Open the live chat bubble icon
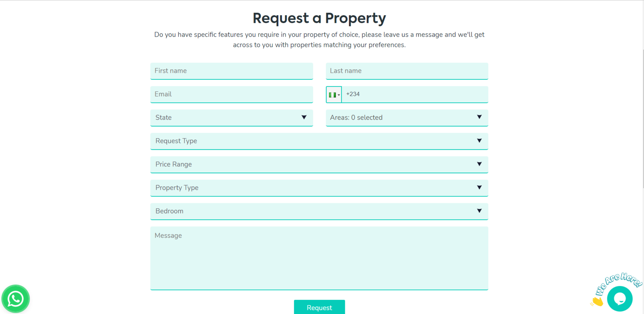Image resolution: width=644 pixels, height=314 pixels. point(620,299)
